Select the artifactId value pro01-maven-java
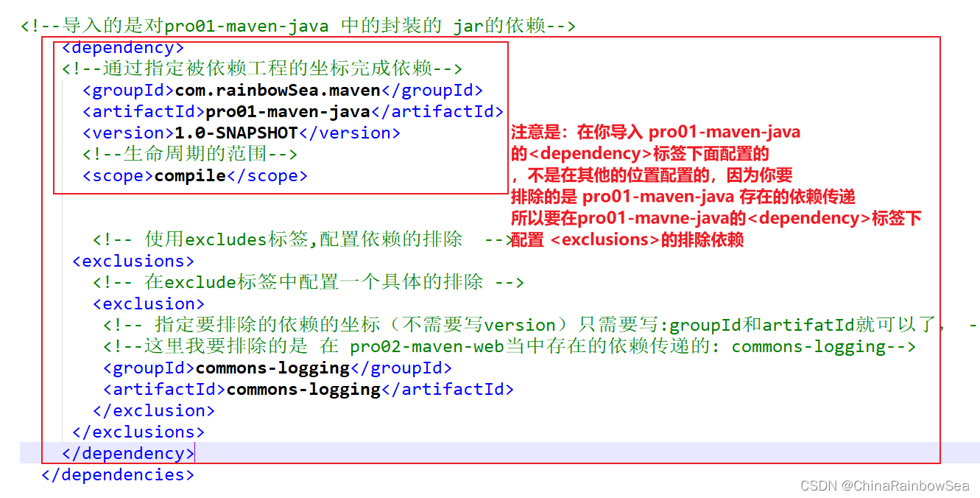 [288, 112]
